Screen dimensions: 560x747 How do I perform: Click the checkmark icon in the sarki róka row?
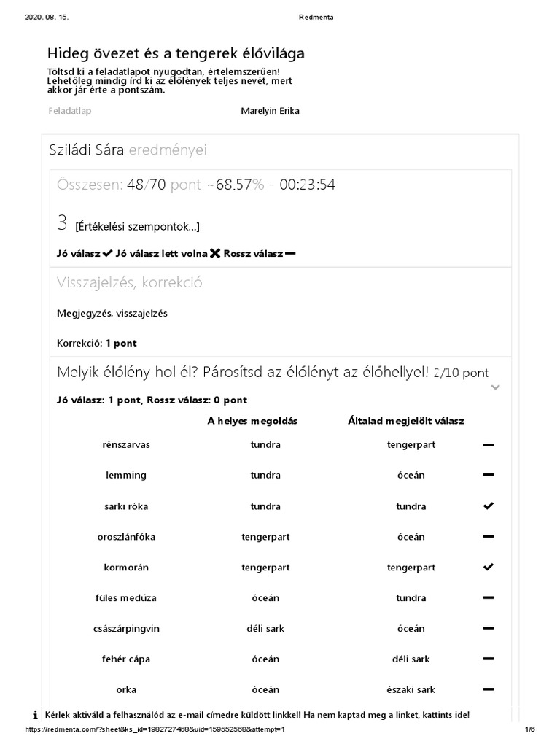click(x=488, y=506)
